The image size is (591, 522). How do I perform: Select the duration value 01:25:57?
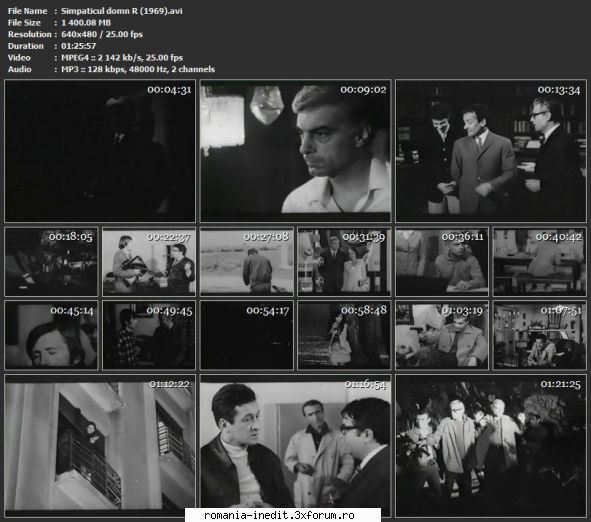78,46
